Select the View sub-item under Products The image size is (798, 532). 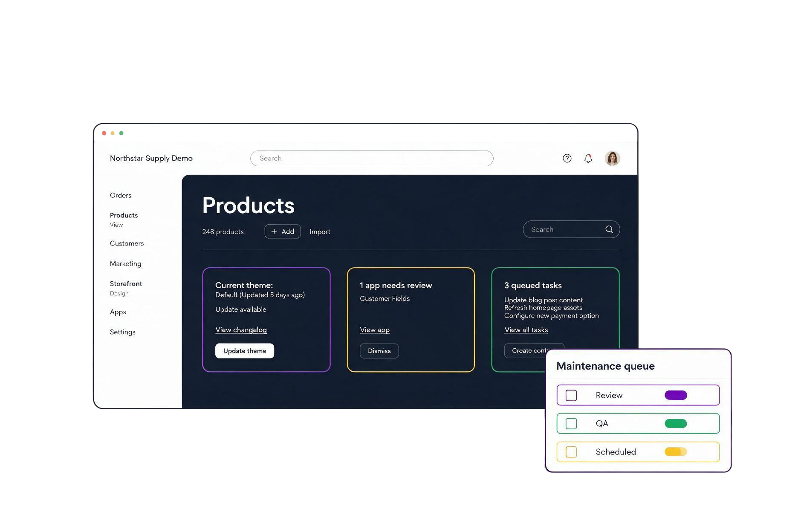(116, 225)
